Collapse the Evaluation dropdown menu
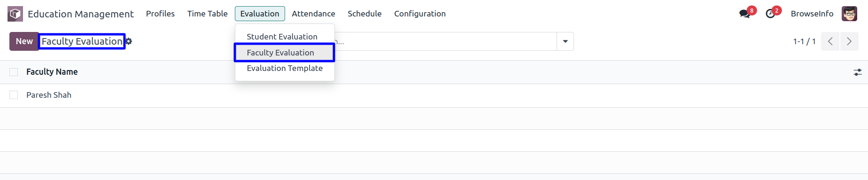 pos(260,14)
